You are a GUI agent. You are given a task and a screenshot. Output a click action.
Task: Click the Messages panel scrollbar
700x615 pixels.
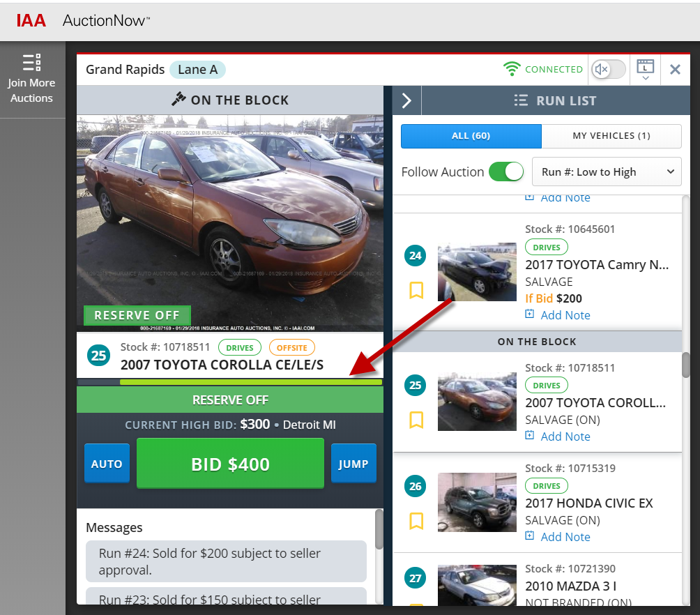379,530
